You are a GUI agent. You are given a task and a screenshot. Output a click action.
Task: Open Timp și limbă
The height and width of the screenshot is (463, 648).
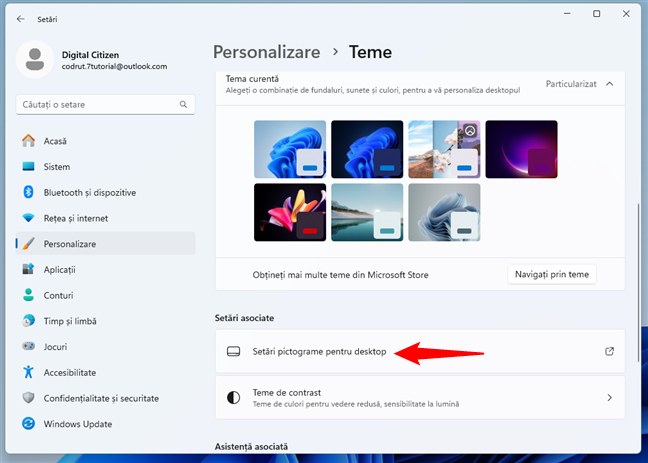[105, 320]
